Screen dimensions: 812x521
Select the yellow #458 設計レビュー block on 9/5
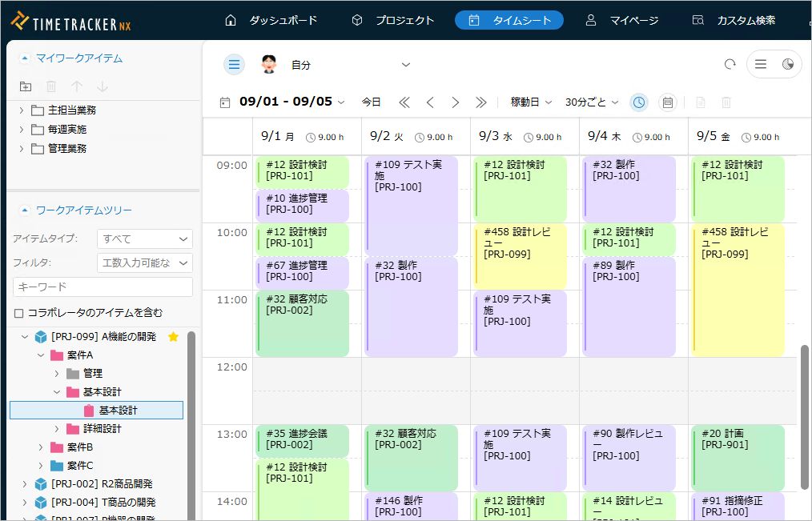pyautogui.click(x=738, y=288)
